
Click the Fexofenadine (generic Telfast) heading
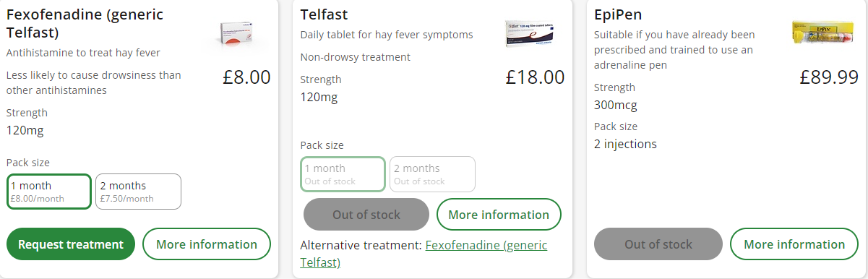85,24
